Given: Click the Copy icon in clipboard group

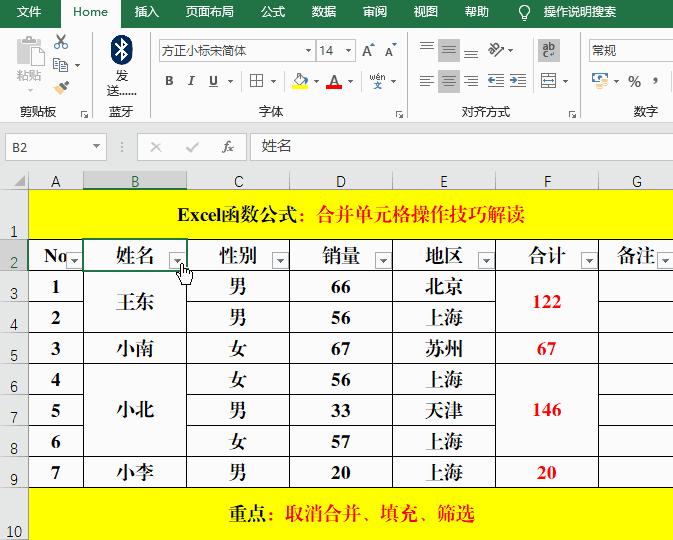Looking at the screenshot, I should tap(61, 65).
